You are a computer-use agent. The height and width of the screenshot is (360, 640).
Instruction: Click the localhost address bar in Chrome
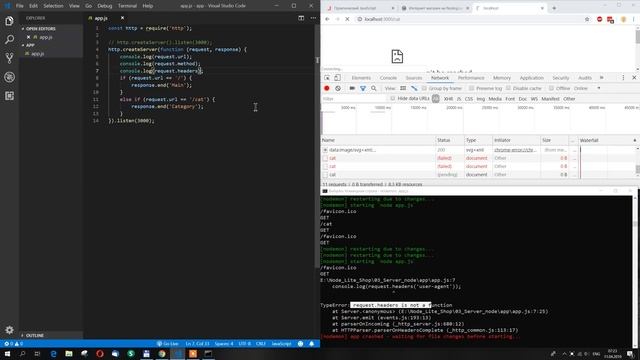(469, 19)
